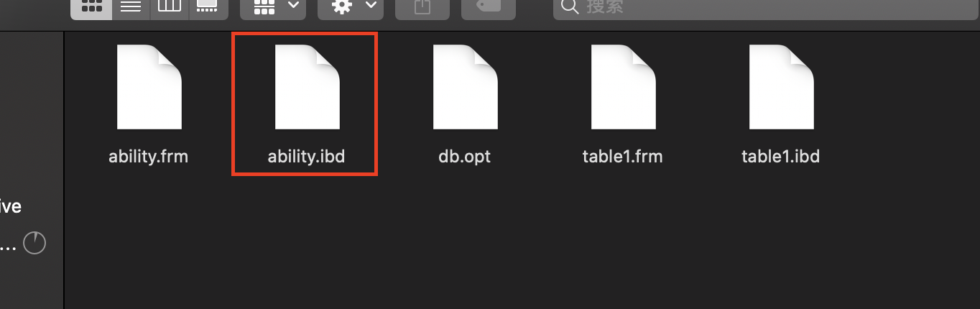Click the db.opt filename label
This screenshot has width=980, height=309.
tap(465, 156)
